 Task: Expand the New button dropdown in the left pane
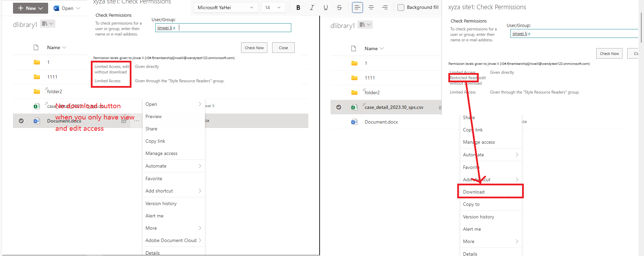click(x=41, y=8)
